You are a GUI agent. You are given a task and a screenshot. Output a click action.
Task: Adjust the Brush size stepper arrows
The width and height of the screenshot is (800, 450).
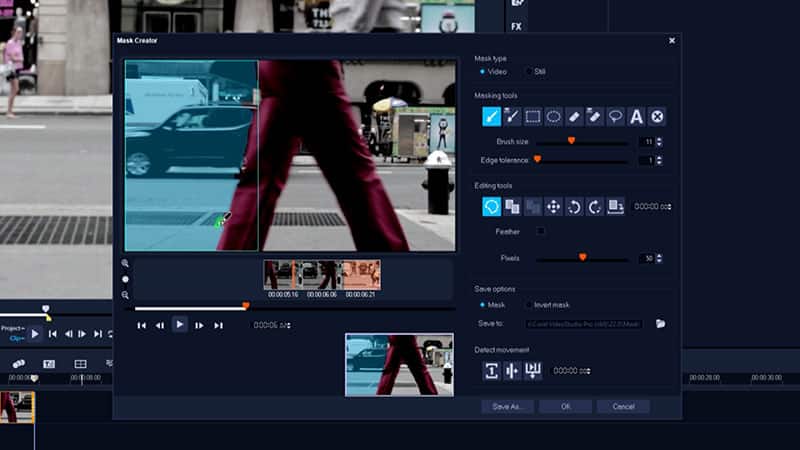(659, 142)
